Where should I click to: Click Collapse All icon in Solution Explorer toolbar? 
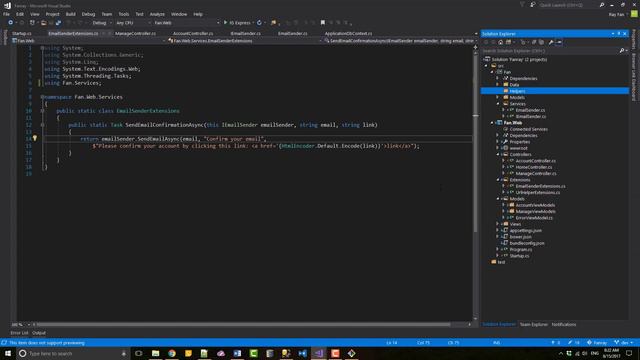click(534, 42)
